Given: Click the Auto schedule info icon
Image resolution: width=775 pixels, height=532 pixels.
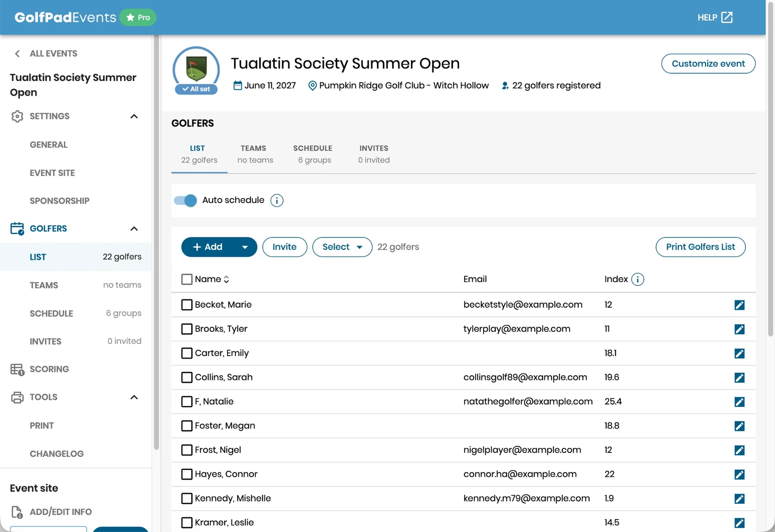Looking at the screenshot, I should [277, 201].
